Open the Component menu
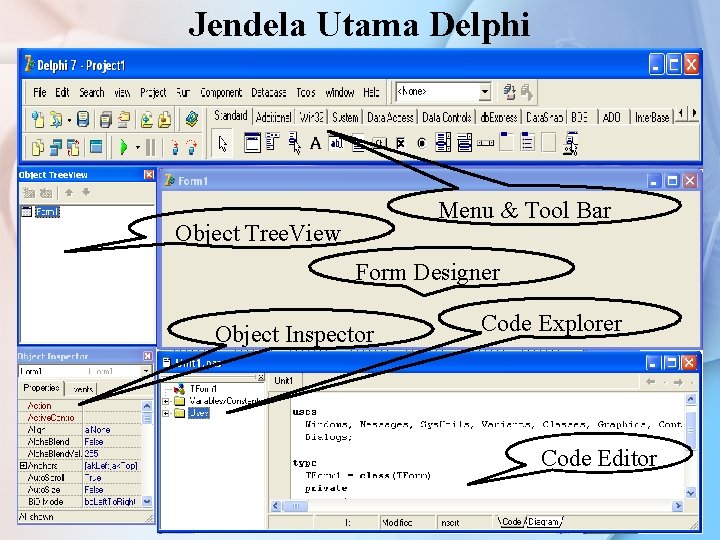 221,93
